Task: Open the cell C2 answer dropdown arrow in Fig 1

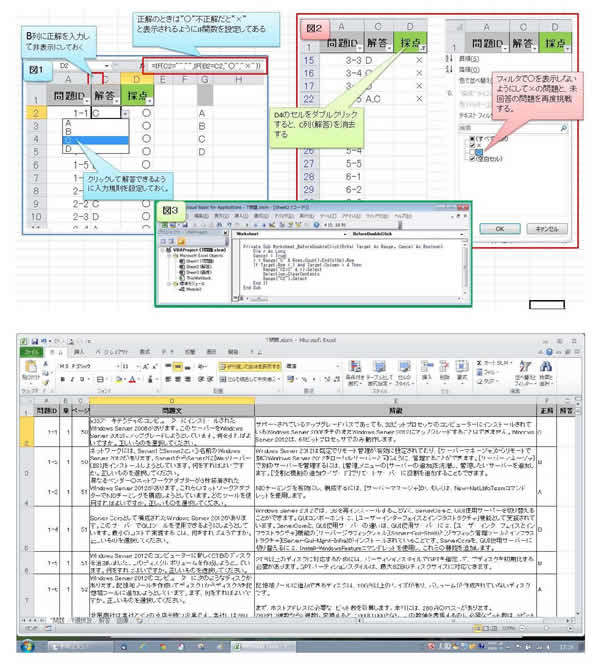Action: pyautogui.click(x=125, y=113)
